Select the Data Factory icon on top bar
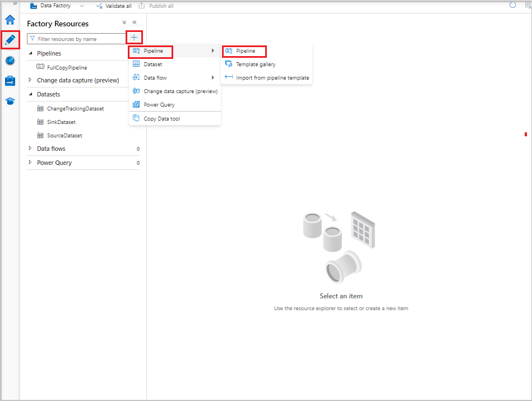The image size is (532, 401). coord(33,6)
